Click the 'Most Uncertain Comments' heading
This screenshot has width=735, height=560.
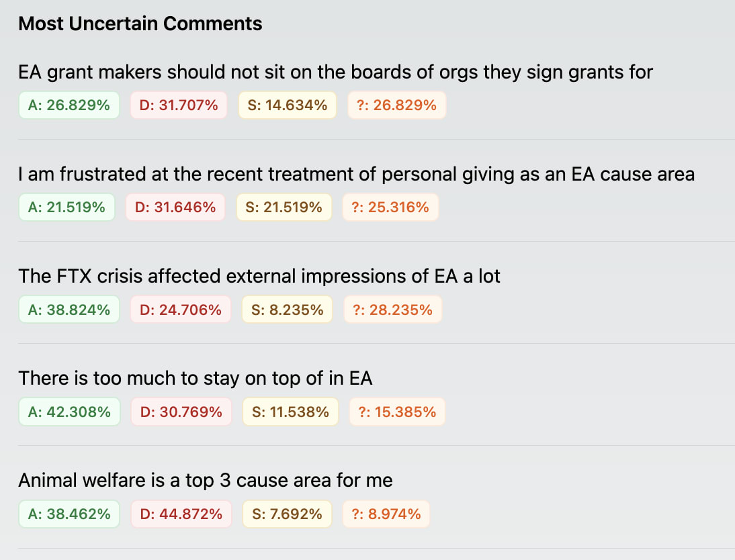140,24
